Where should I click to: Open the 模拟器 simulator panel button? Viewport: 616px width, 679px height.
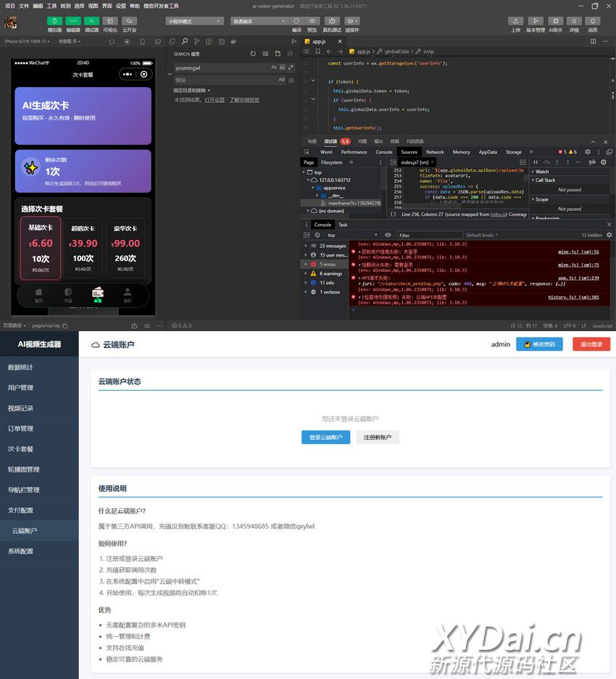click(x=54, y=21)
